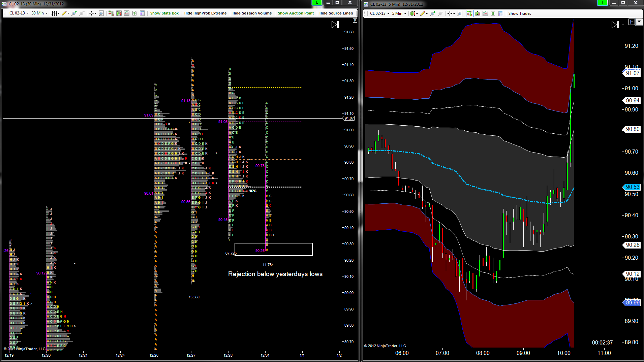Image resolution: width=644 pixels, height=362 pixels.
Task: Toggle the F scale button in 30 Min chart
Action: click(355, 21)
